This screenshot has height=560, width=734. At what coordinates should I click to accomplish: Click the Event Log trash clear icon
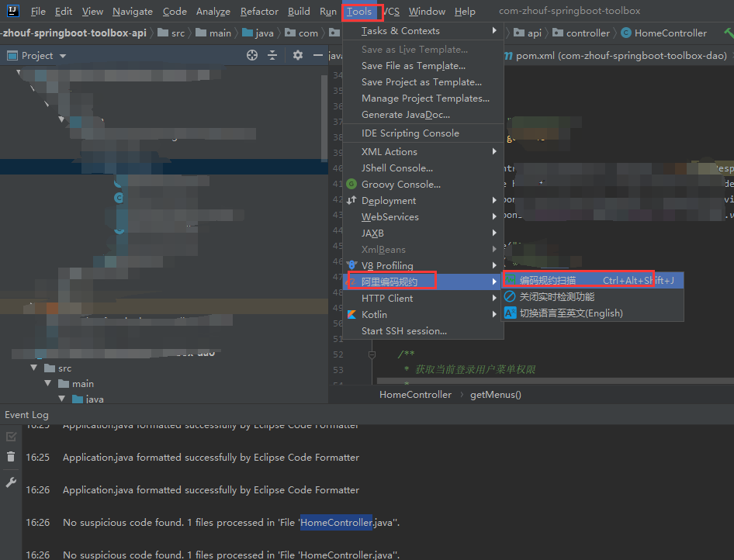11,457
